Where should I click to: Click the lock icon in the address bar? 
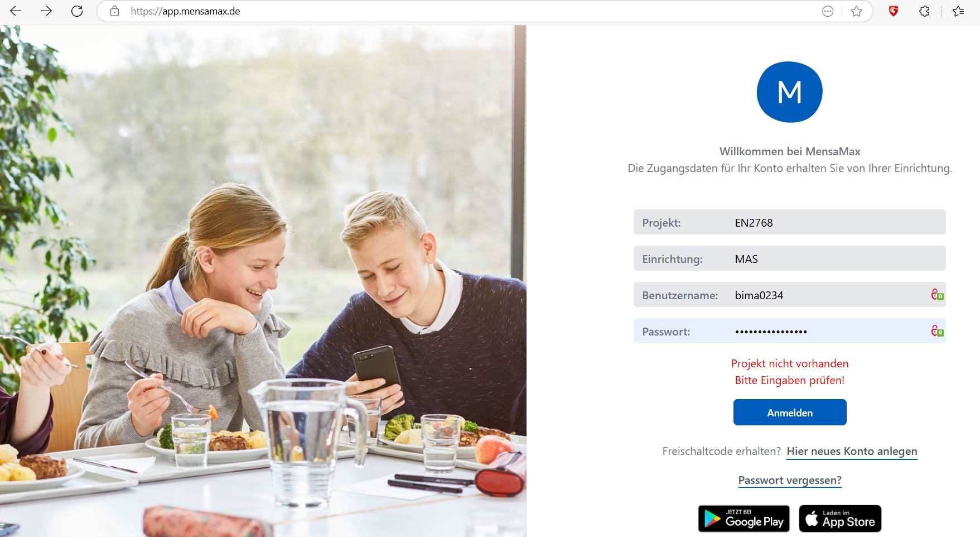[114, 11]
